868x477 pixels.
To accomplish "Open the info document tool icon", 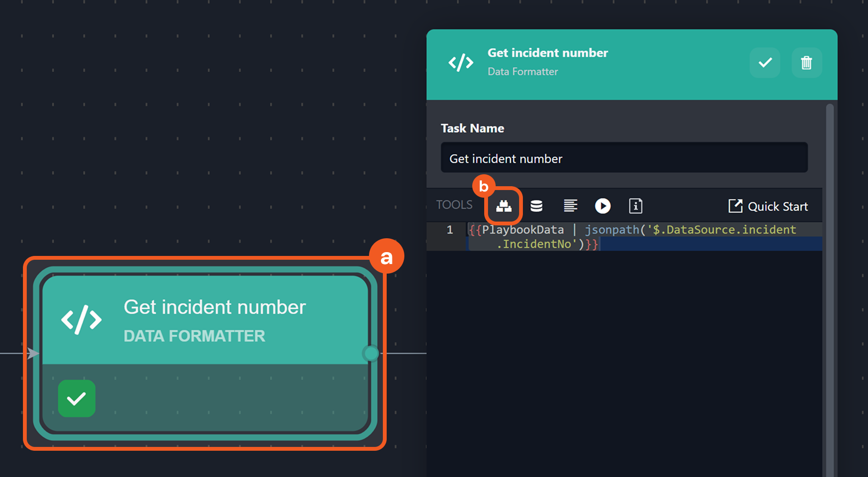I will click(635, 206).
